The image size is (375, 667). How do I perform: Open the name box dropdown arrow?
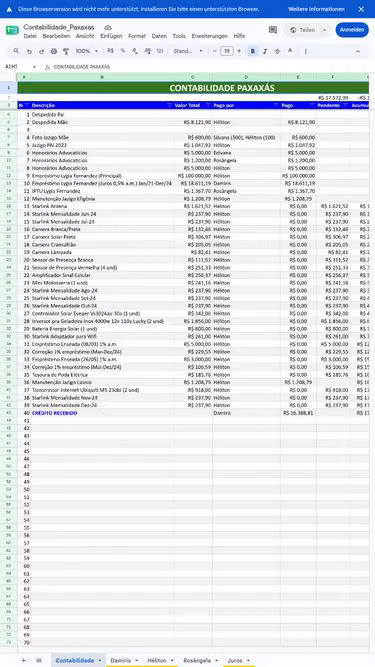click(34, 67)
